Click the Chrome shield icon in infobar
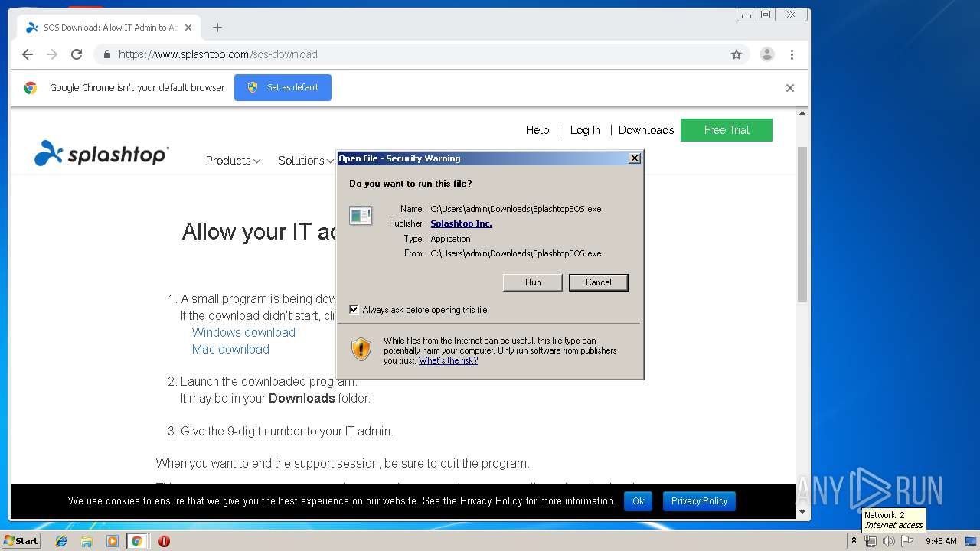This screenshot has height=551, width=980. 253,87
